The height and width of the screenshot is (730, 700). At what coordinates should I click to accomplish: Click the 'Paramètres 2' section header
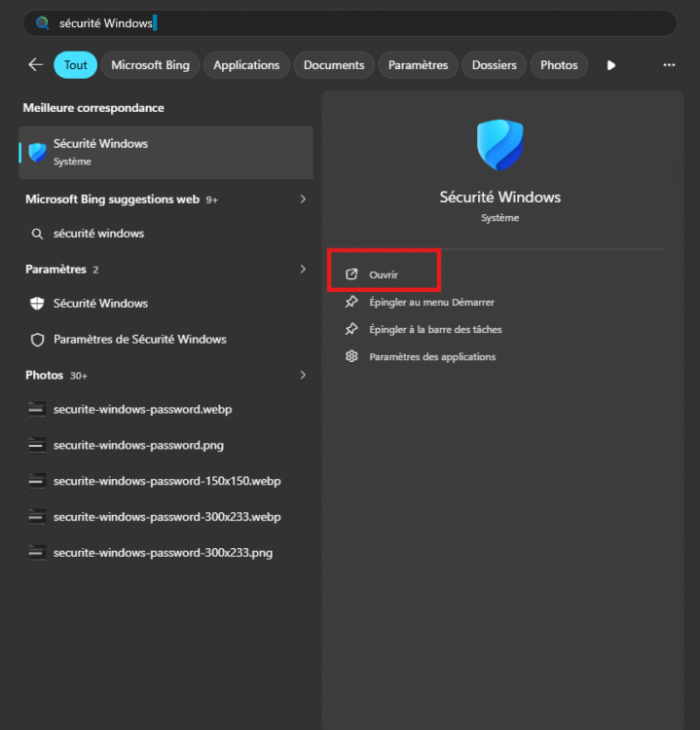[x=62, y=270]
